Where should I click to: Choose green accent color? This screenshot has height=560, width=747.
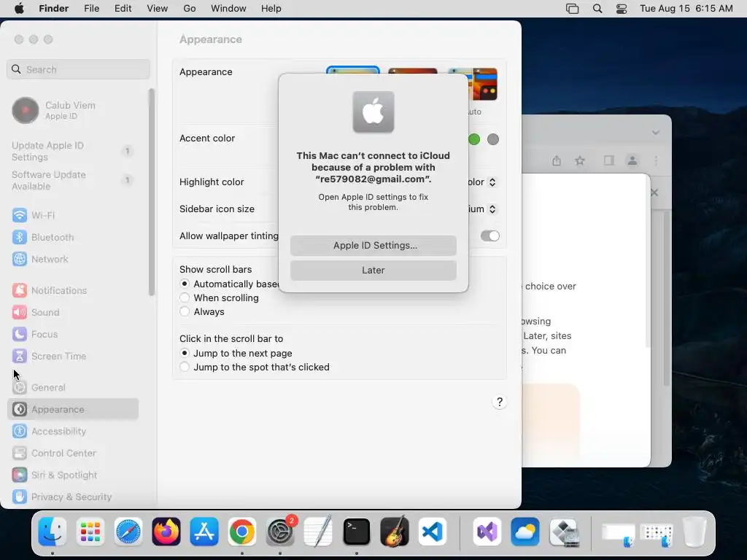click(x=474, y=139)
